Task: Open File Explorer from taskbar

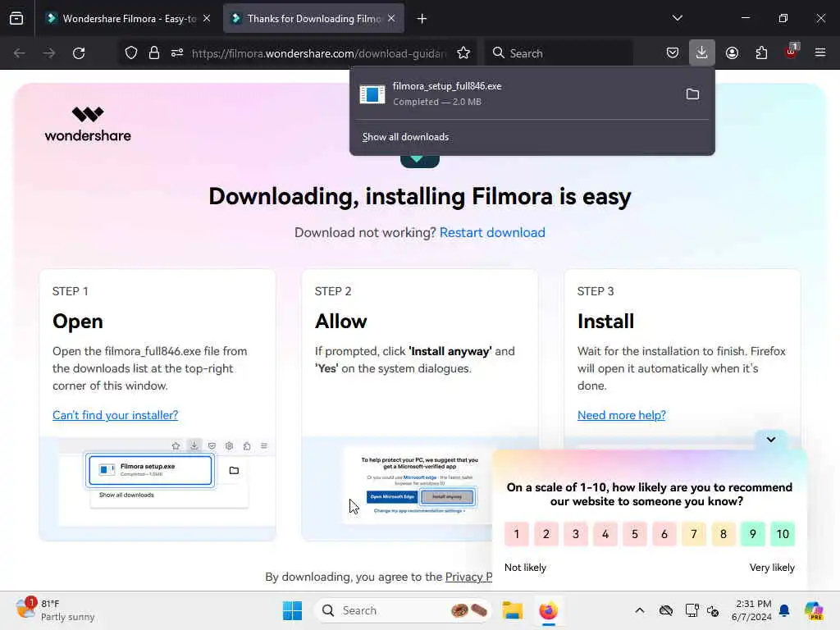Action: 512,610
